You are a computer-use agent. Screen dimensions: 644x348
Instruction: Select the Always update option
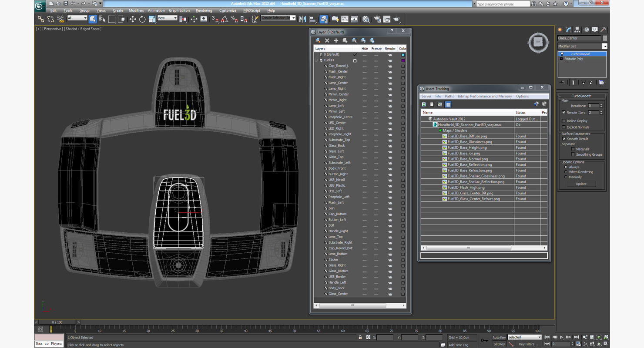coord(566,167)
